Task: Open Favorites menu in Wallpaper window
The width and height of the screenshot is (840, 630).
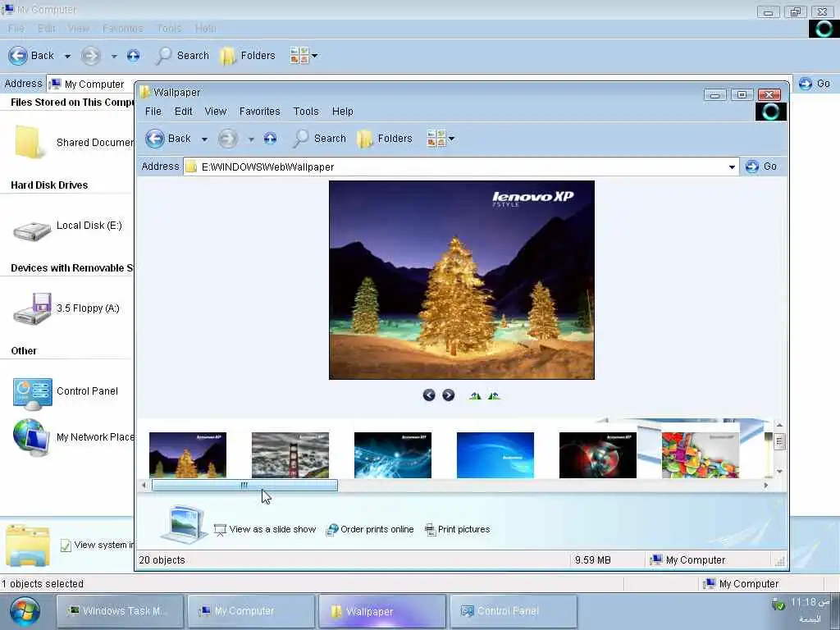Action: pos(260,112)
